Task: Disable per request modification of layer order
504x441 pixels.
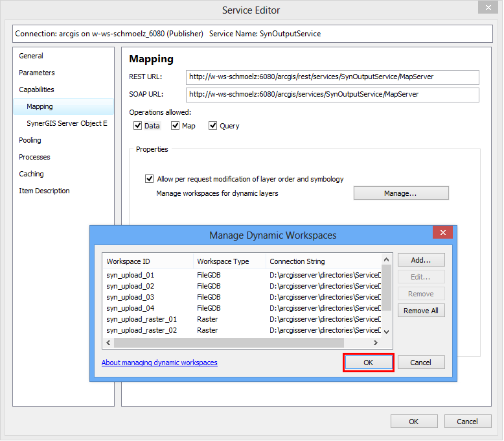Action: (x=150, y=179)
